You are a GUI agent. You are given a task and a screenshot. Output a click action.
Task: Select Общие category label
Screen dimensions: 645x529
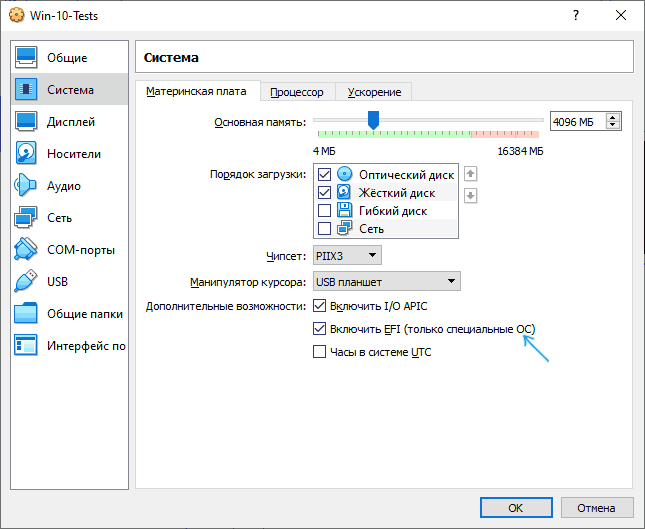coord(67,58)
